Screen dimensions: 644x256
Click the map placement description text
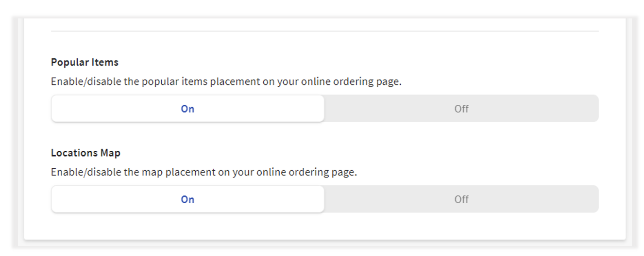203,172
